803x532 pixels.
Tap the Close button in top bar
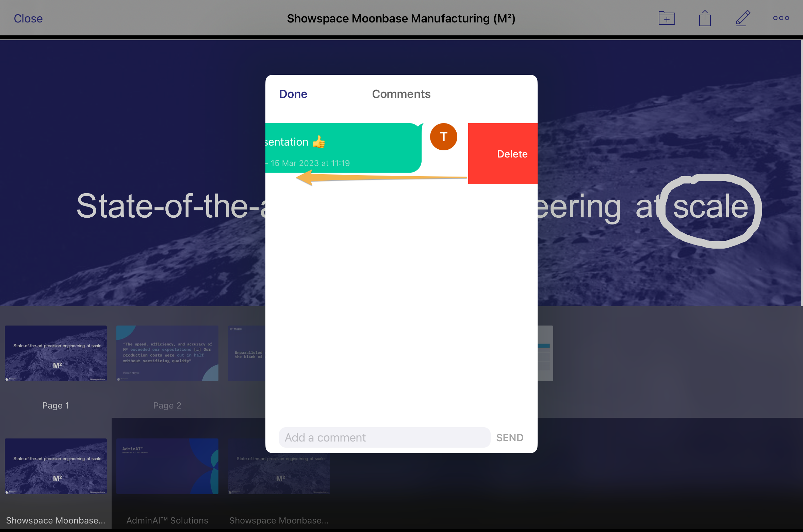point(28,18)
